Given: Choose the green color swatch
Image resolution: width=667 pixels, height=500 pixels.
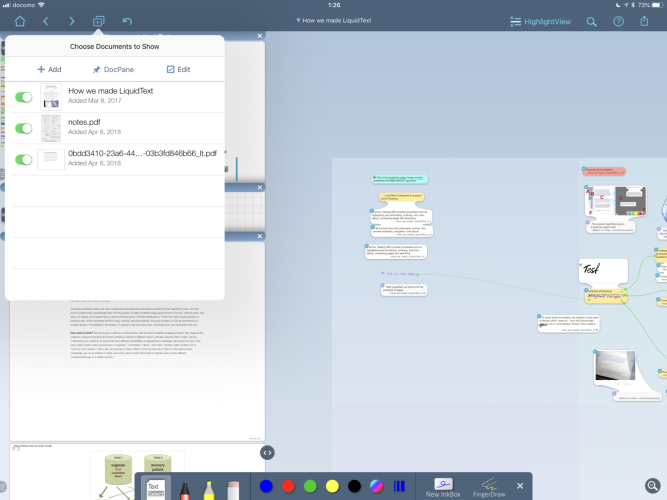Looking at the screenshot, I should click(309, 486).
